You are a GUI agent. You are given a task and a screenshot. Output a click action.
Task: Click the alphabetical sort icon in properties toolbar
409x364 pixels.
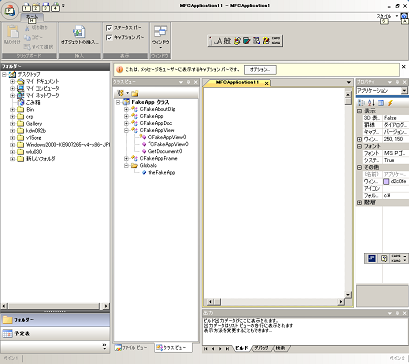371,103
